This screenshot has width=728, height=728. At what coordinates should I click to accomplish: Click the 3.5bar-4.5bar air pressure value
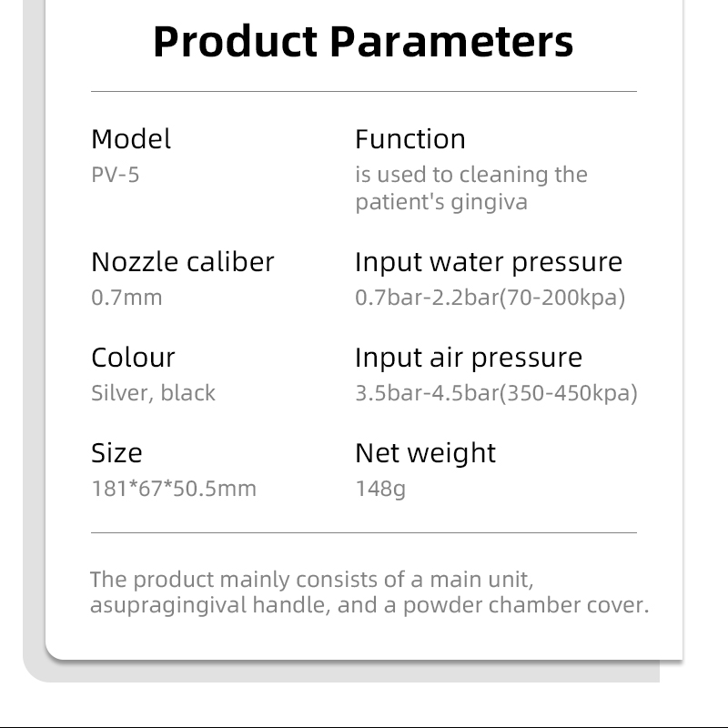click(496, 392)
